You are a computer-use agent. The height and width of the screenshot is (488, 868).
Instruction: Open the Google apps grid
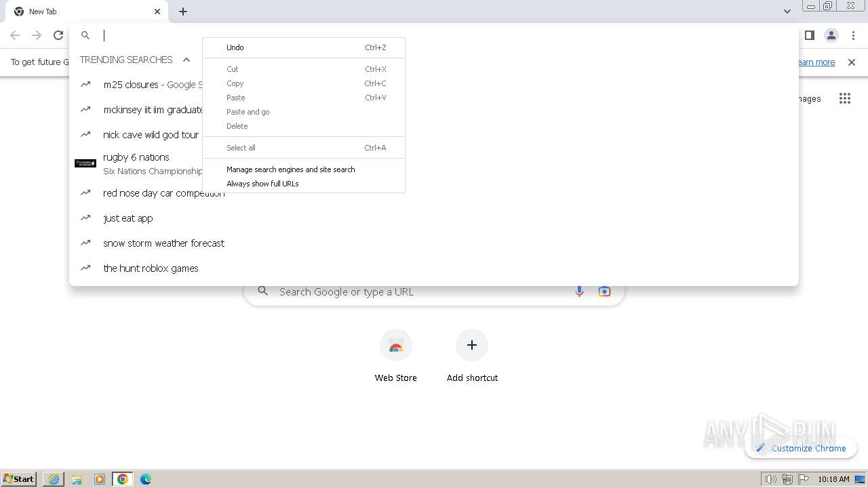pyautogui.click(x=844, y=99)
